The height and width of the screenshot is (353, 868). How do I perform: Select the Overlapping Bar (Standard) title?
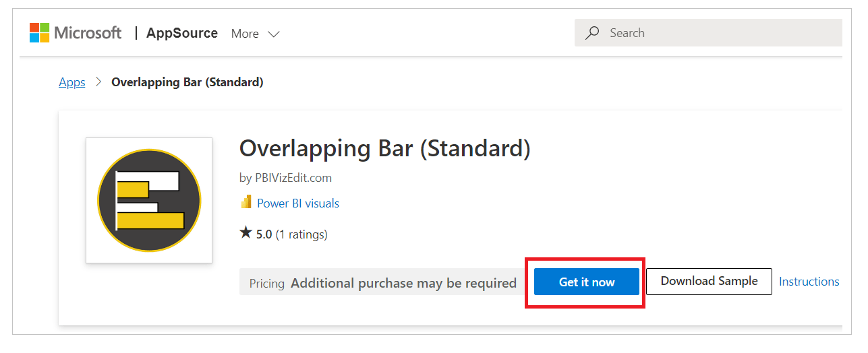click(385, 148)
